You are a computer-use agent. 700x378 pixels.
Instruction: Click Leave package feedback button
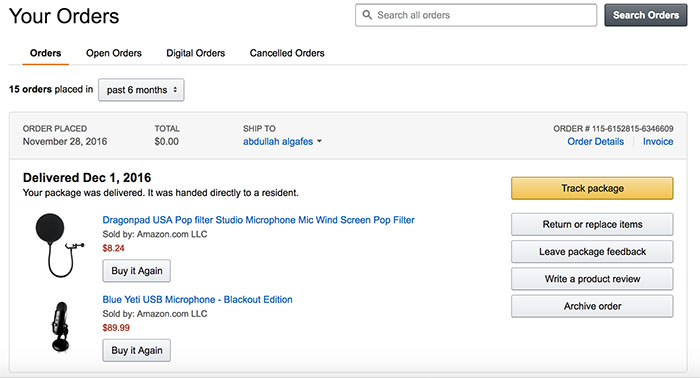click(592, 252)
